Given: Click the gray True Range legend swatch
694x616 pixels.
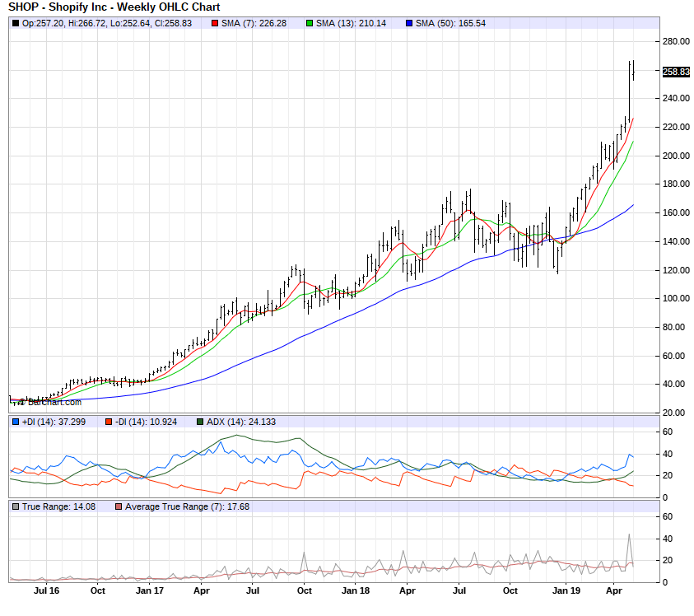Looking at the screenshot, I should (16, 506).
